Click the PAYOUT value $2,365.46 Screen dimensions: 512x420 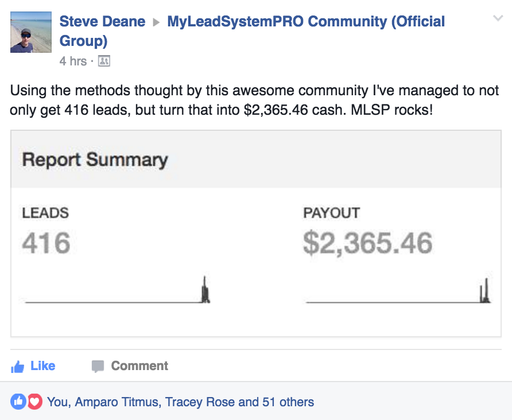pyautogui.click(x=368, y=243)
